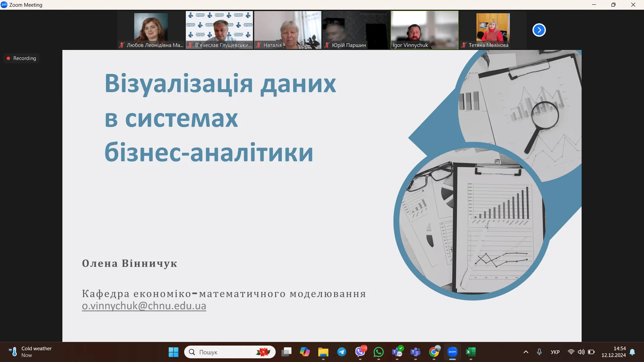Switch to Excel in taskbar
Screen dimensions: 644x362
471,352
